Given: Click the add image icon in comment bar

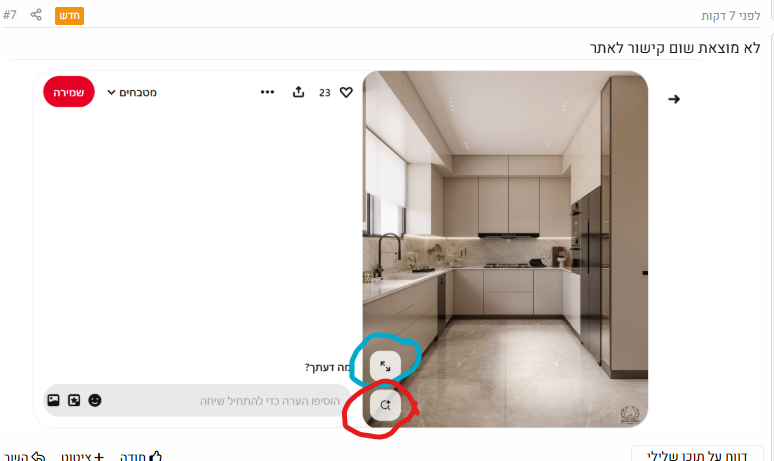Looking at the screenshot, I should [53, 400].
